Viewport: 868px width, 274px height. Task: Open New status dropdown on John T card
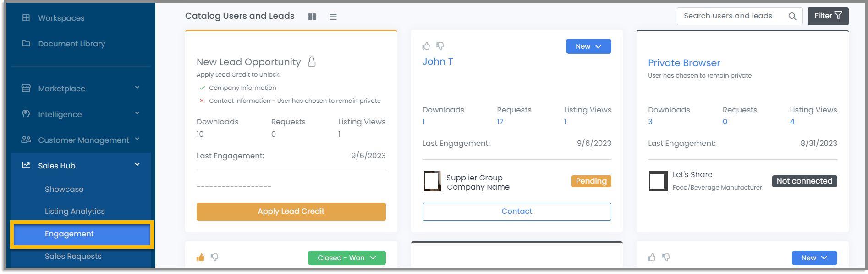588,46
